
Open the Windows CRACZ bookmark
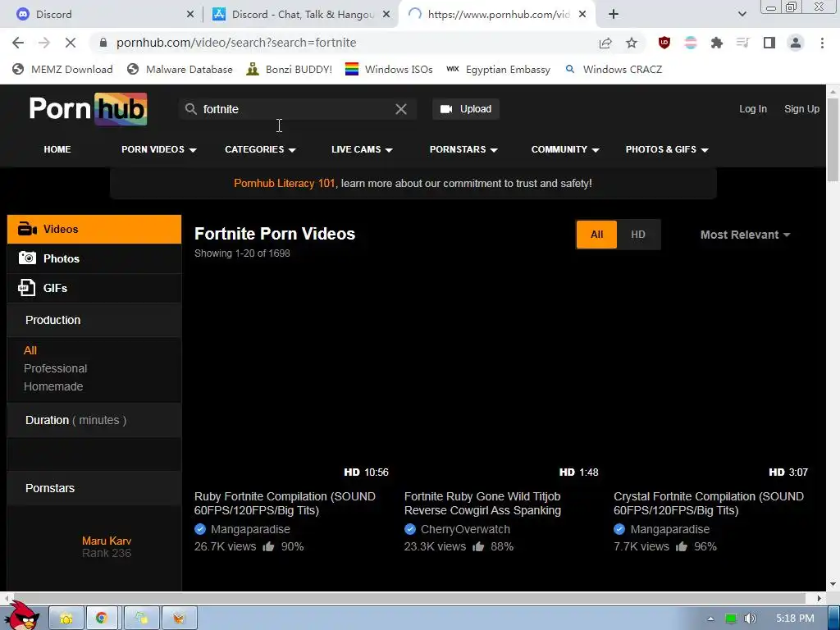pyautogui.click(x=614, y=69)
